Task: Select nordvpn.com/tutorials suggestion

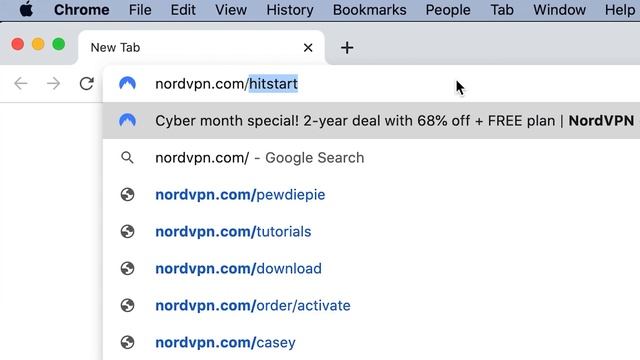Action: pyautogui.click(x=371, y=231)
